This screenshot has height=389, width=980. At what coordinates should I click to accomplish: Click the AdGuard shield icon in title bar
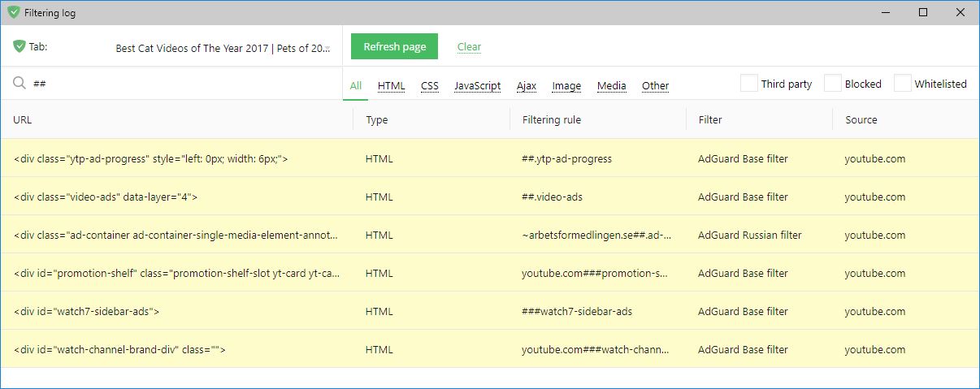click(x=13, y=12)
